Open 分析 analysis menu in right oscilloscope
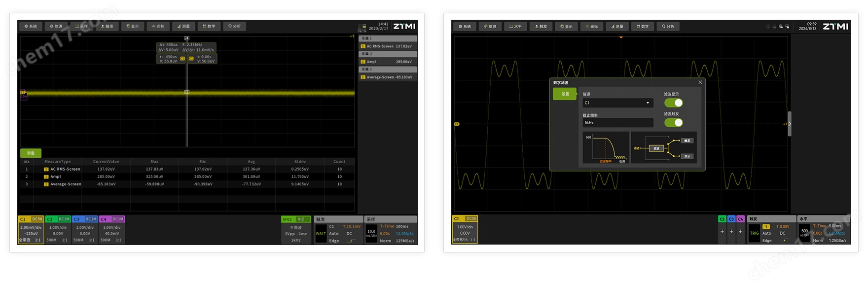 pyautogui.click(x=668, y=27)
